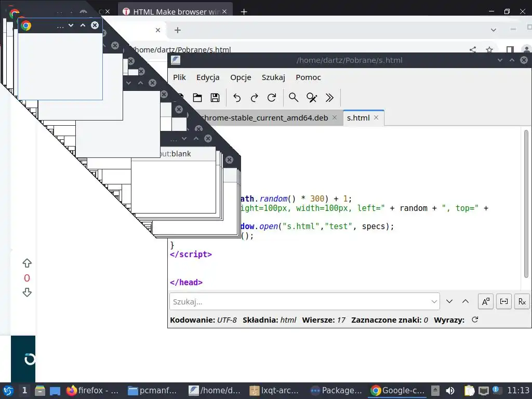532x399 pixels.
Task: Open new tab in background Chrome window
Action: click(x=244, y=11)
